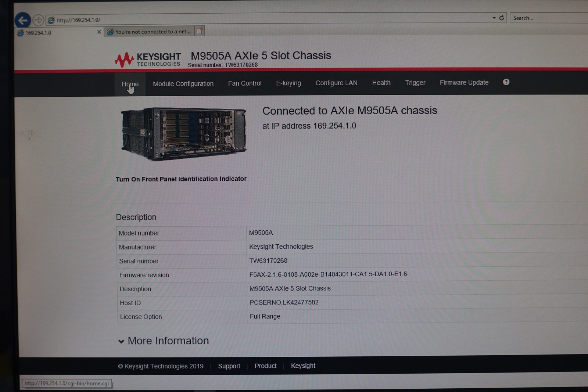Click Turn On Front Panel Identification Indicator
The image size is (588, 392).
(181, 179)
